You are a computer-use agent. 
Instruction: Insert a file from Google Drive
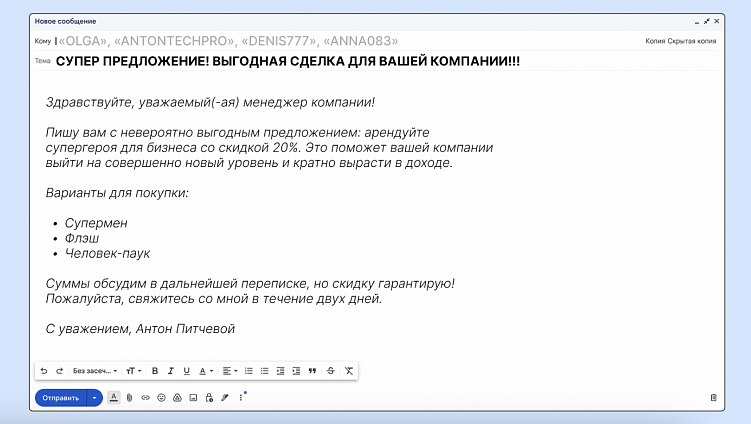(x=177, y=398)
